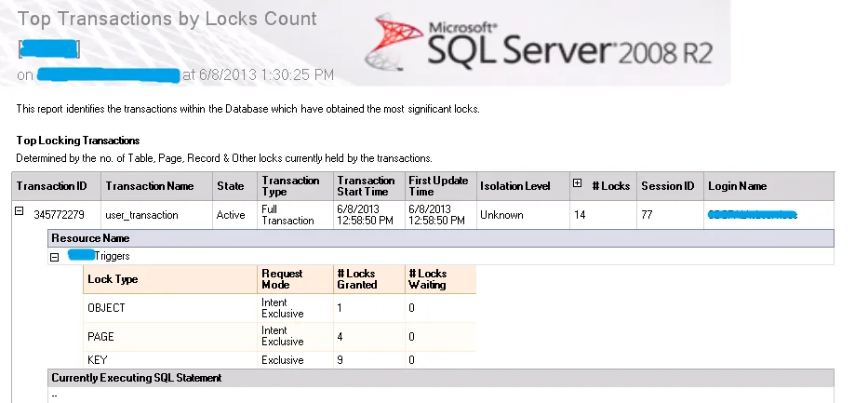Click the Lock Type sub-table header
Viewport: 868px width, 403px height.
pyautogui.click(x=170, y=279)
